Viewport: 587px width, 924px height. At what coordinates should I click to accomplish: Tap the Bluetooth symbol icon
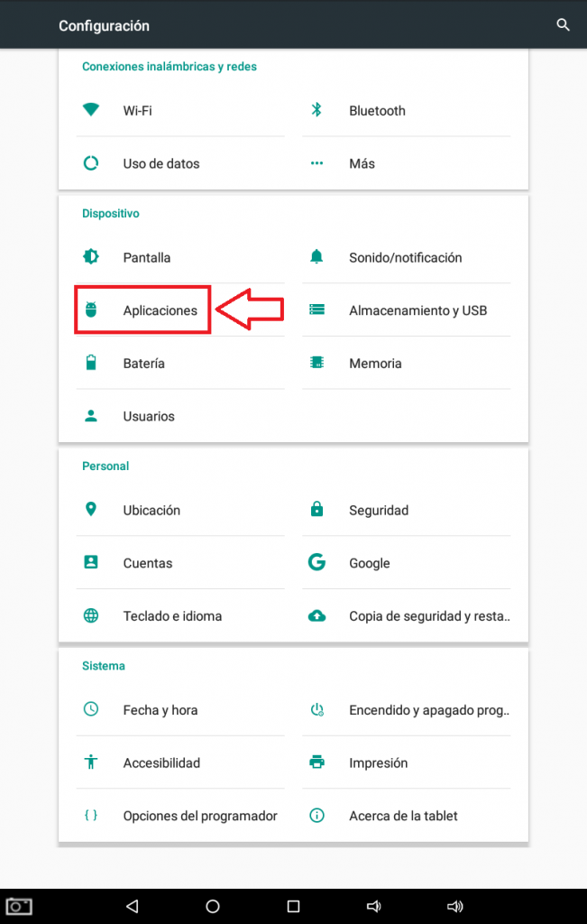click(x=316, y=110)
